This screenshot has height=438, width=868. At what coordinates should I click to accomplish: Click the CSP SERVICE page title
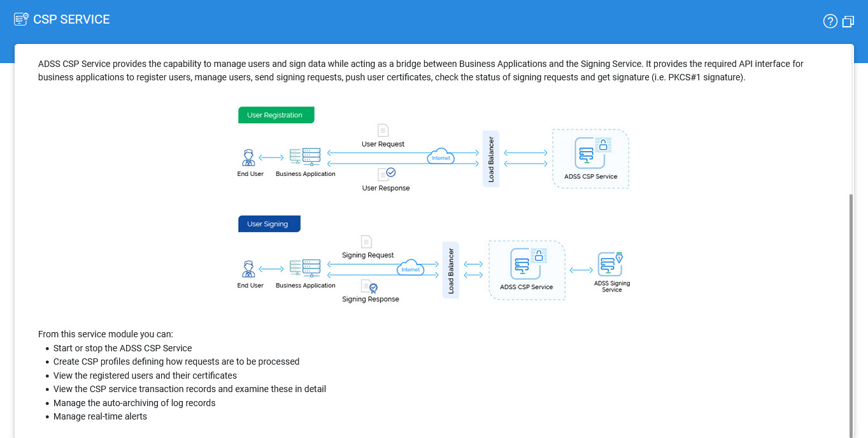[x=71, y=20]
